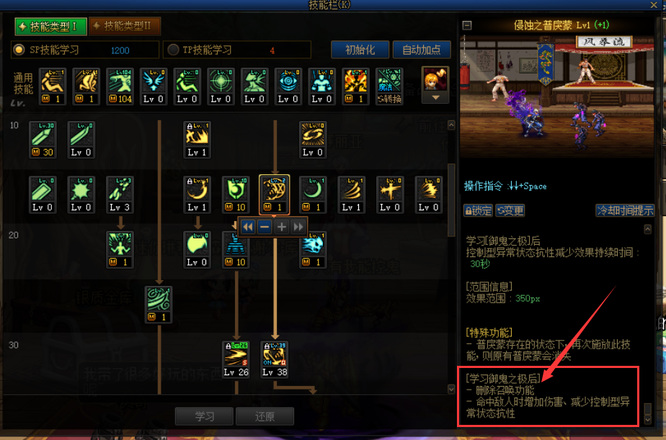Image resolution: width=666 pixels, height=440 pixels.
Task: Click the 初始化 button
Action: pyautogui.click(x=360, y=50)
